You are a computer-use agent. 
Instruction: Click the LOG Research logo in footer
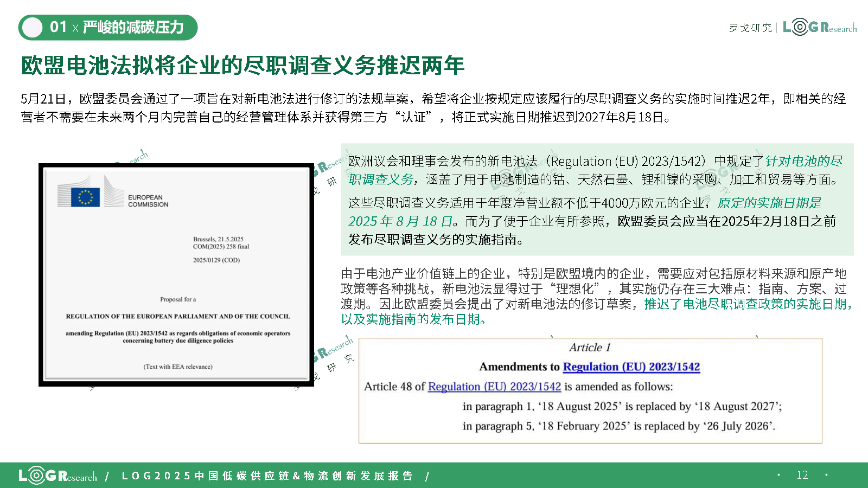(x=58, y=476)
